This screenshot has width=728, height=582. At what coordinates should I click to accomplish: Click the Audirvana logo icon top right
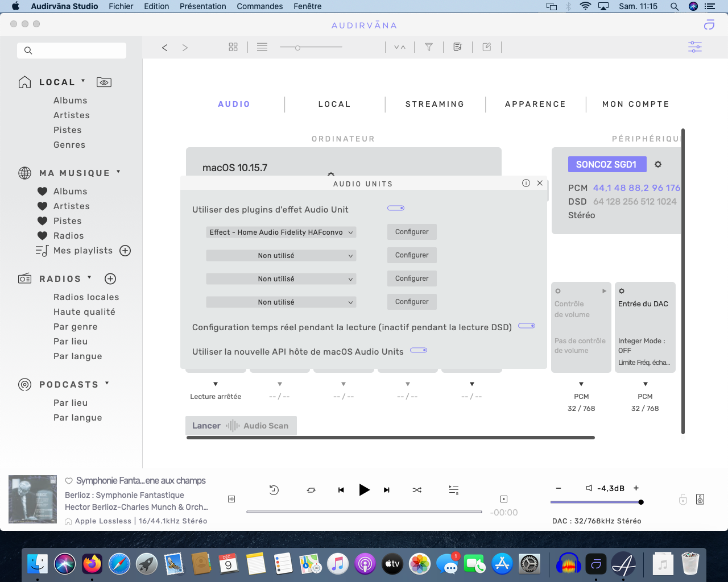tap(709, 24)
